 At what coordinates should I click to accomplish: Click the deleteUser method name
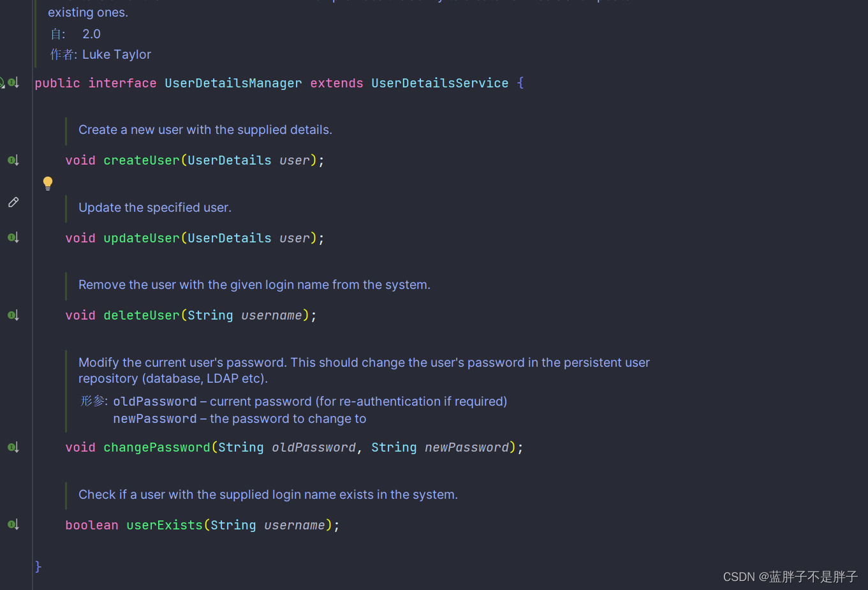[x=142, y=315]
